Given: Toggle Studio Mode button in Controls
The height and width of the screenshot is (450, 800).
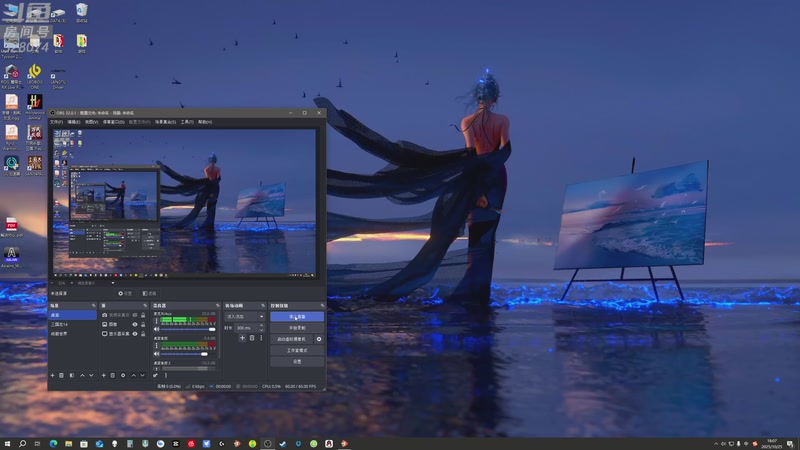Looking at the screenshot, I should [297, 350].
